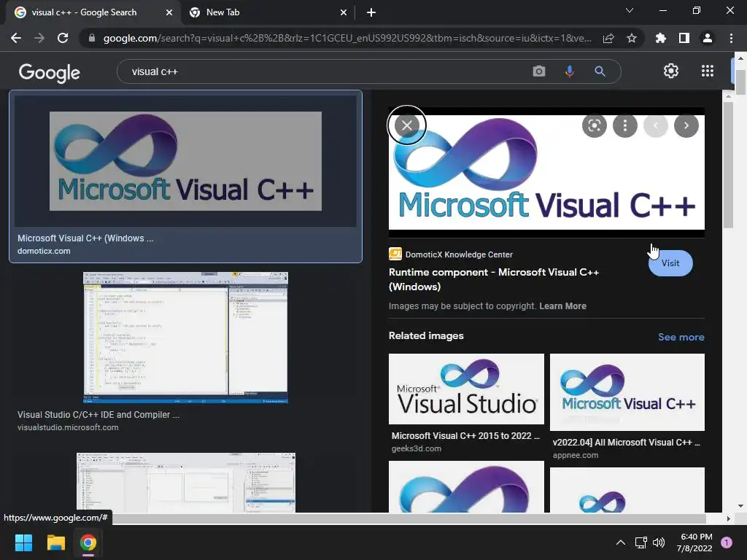Open the Learn More copyright link
Viewport: 747px width, 560px height.
[562, 306]
